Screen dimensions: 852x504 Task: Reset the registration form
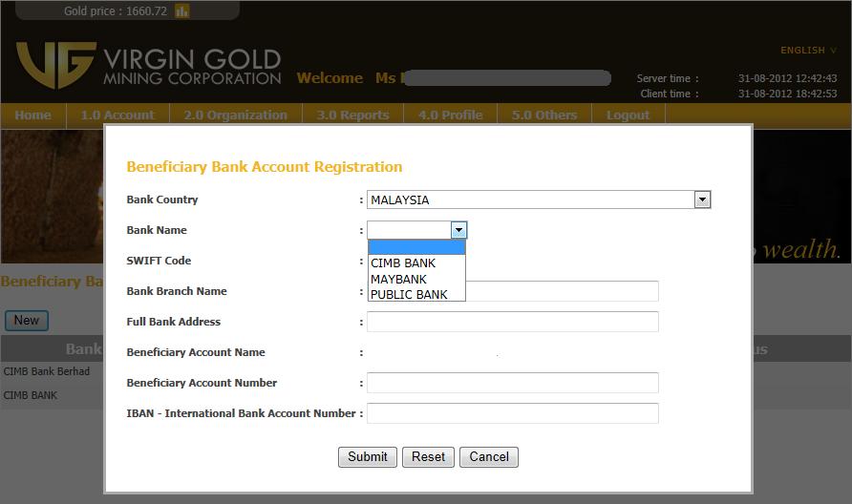(428, 456)
